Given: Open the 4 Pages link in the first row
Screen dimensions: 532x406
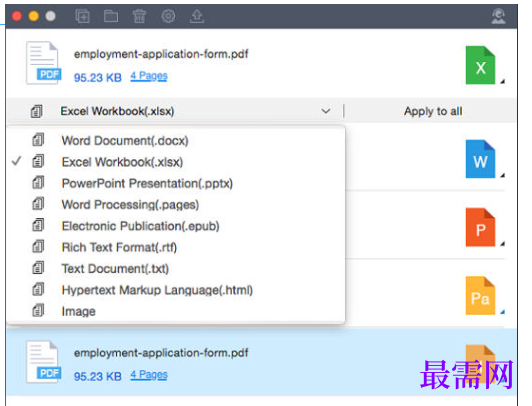Looking at the screenshot, I should point(149,76).
